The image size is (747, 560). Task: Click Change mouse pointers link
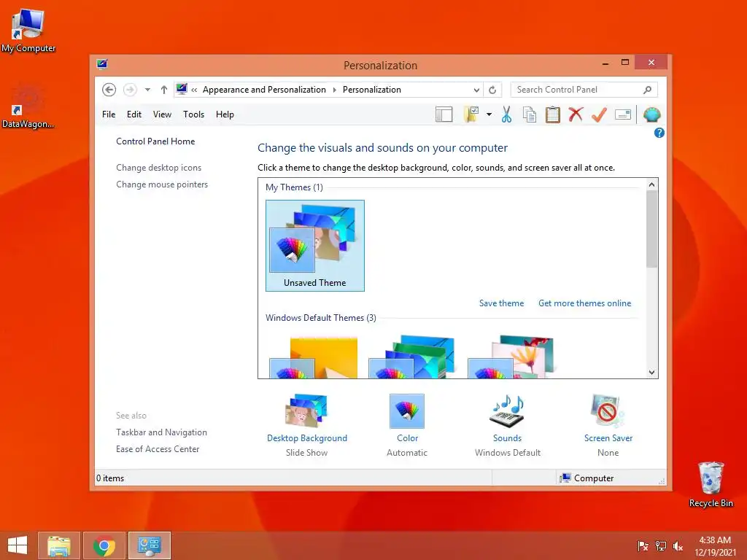coord(162,184)
